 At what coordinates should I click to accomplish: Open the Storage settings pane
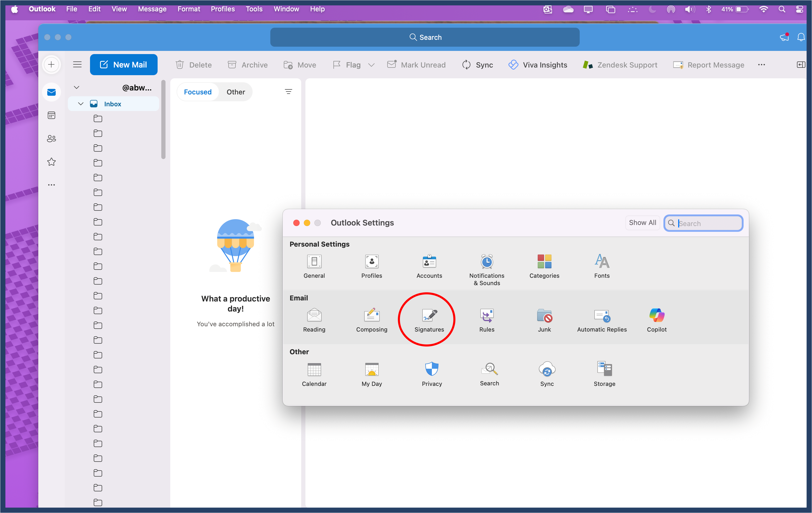tap(604, 374)
